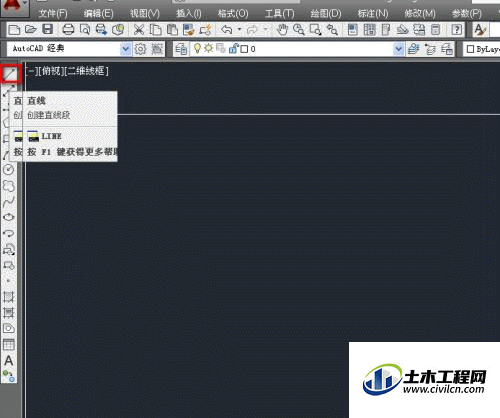Click the Zoom Realtime magnifier icon

point(299,30)
